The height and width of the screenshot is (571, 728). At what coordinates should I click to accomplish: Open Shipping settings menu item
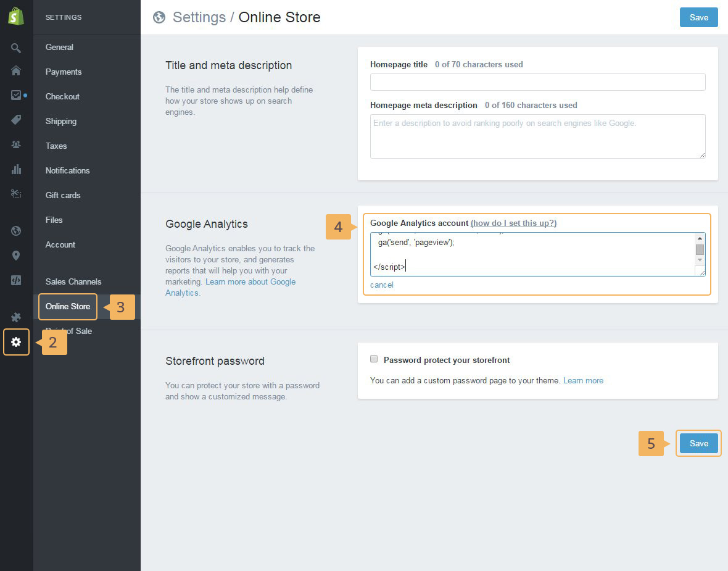(x=60, y=121)
